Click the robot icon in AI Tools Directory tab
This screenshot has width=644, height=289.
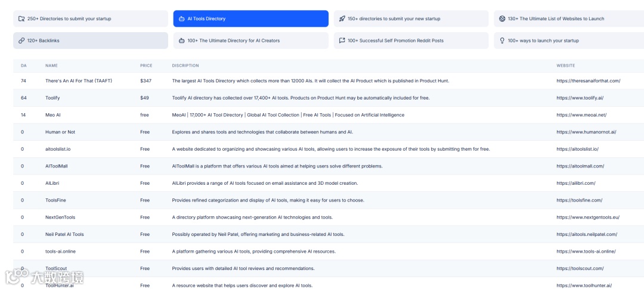tap(181, 18)
